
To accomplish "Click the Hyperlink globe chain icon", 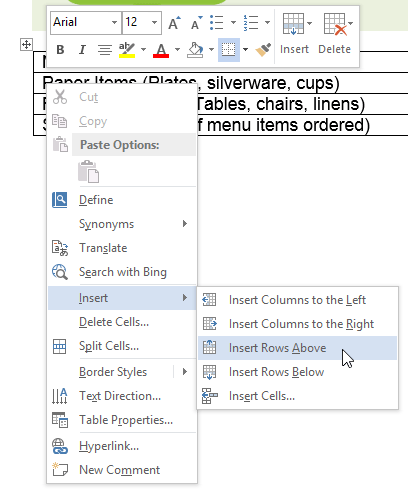I will click(60, 446).
